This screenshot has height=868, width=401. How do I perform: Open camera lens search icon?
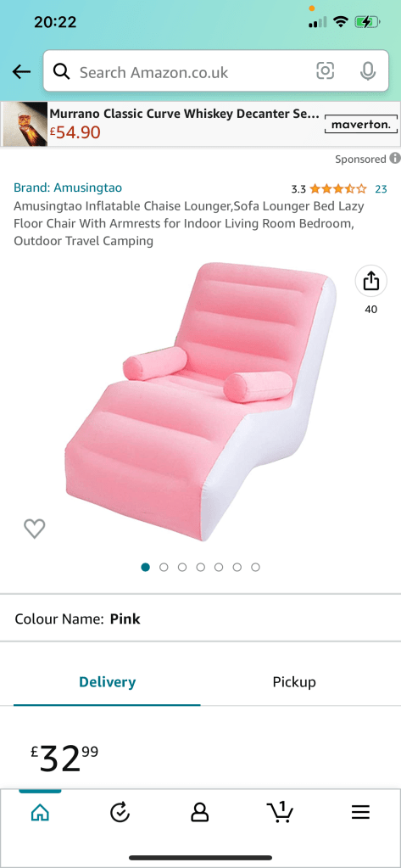coord(326,71)
